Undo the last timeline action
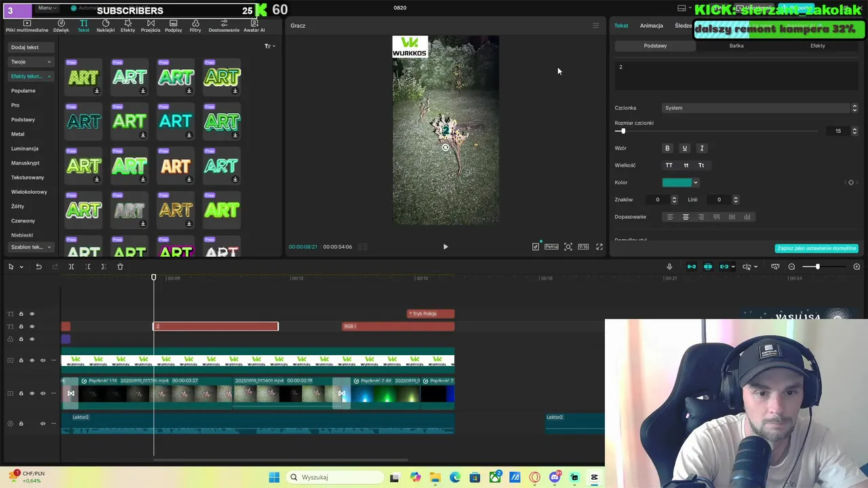 point(39,266)
